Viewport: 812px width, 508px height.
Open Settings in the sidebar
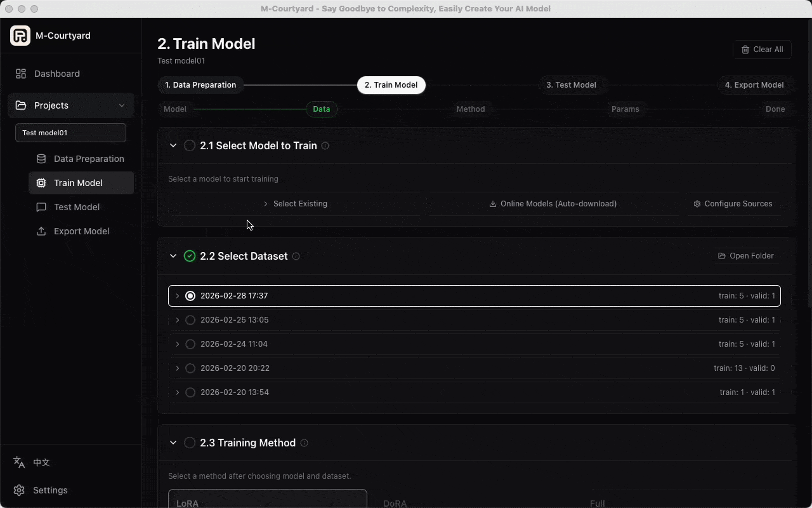coord(41,490)
